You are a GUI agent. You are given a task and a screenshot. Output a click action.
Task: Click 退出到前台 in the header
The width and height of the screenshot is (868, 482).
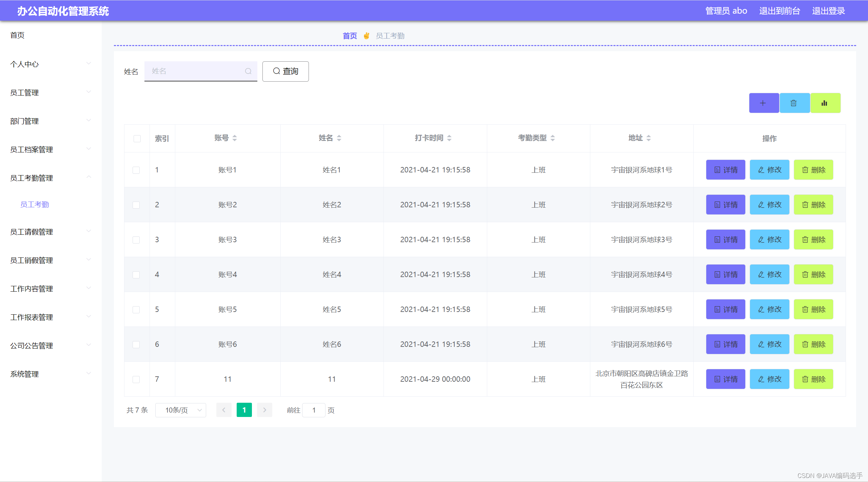point(780,11)
